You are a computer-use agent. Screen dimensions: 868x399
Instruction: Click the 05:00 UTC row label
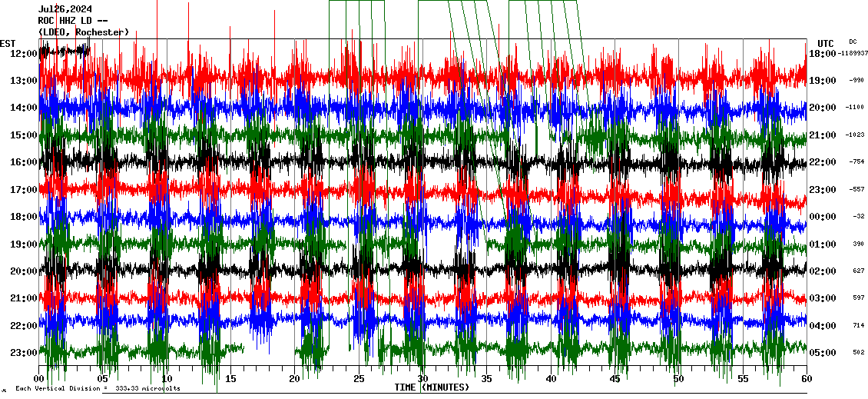tap(823, 353)
